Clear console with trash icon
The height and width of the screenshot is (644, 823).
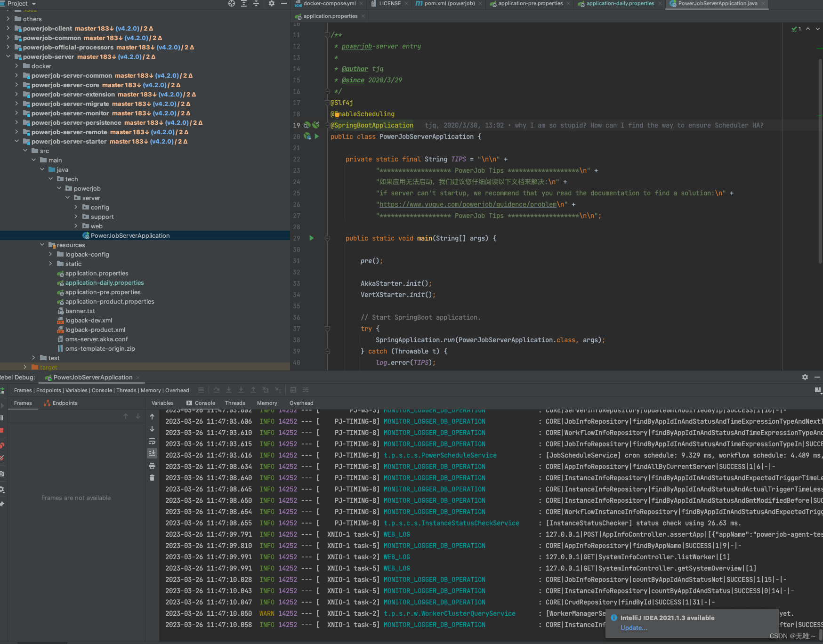coord(152,477)
